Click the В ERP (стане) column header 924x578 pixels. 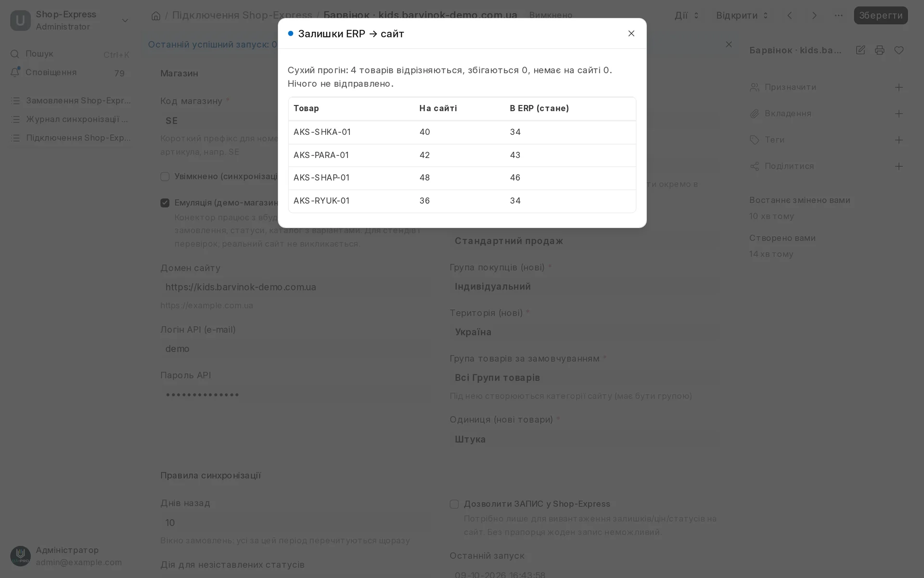[x=539, y=108]
